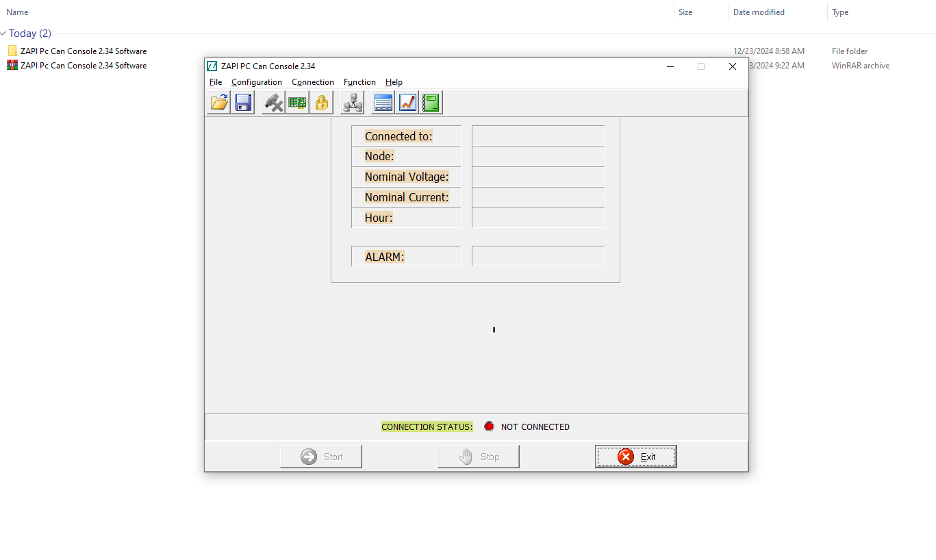Viewport: 936px width, 560px height.
Task: Select the ZAPI software WinRAR archive name
Action: coord(84,66)
